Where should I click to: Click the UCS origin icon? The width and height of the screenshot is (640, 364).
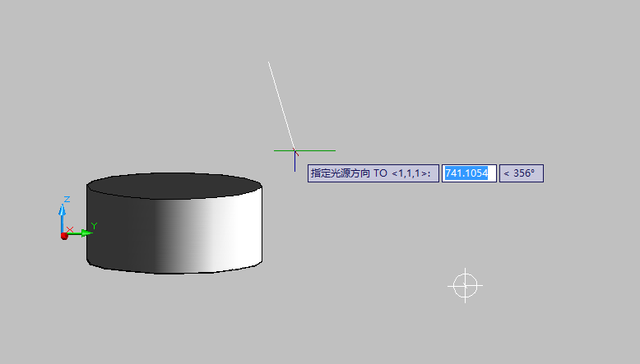[64, 236]
